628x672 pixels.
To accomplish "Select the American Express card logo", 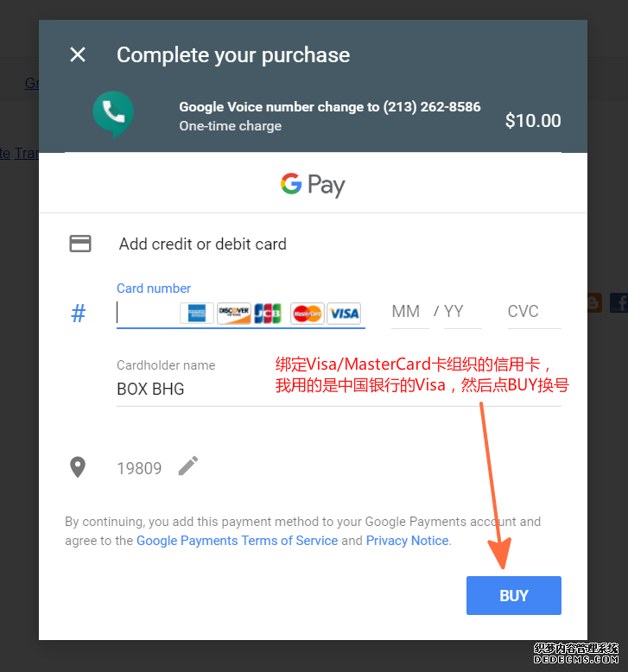I will coord(197,314).
